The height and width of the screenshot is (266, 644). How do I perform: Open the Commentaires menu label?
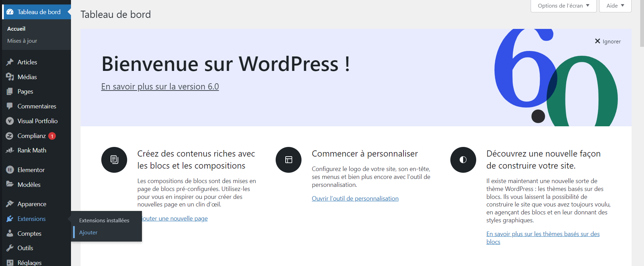[x=37, y=106]
